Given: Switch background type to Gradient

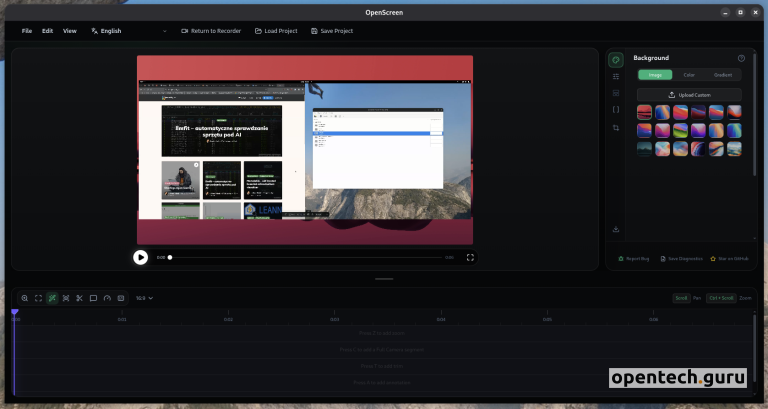Looking at the screenshot, I should coord(722,75).
